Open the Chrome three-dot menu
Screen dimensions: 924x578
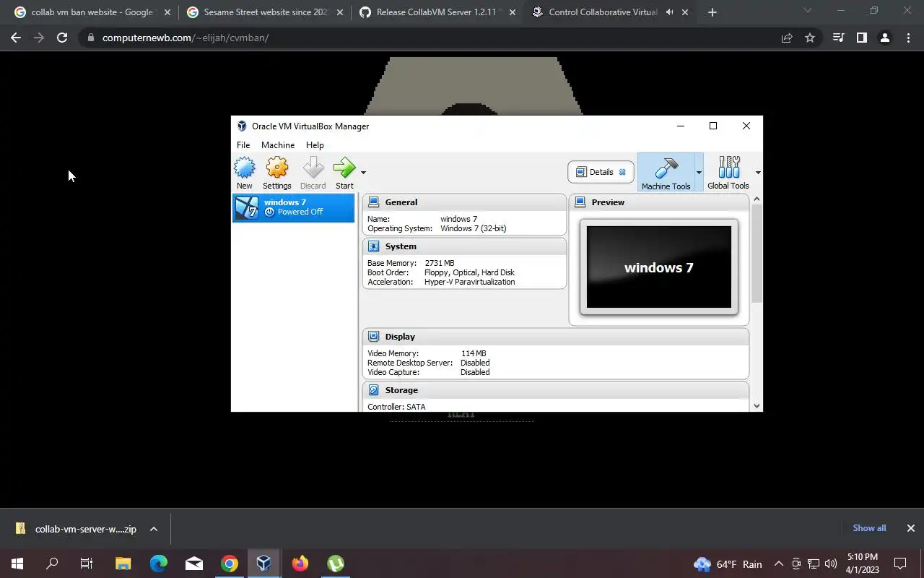tap(908, 38)
